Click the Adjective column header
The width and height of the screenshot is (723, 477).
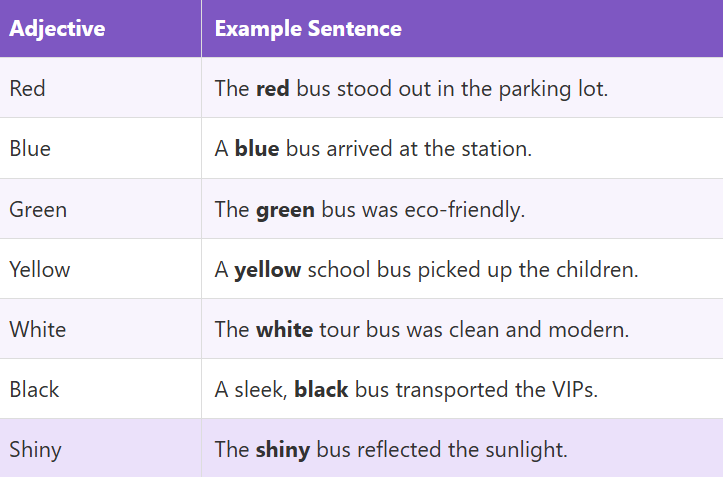coord(57,29)
